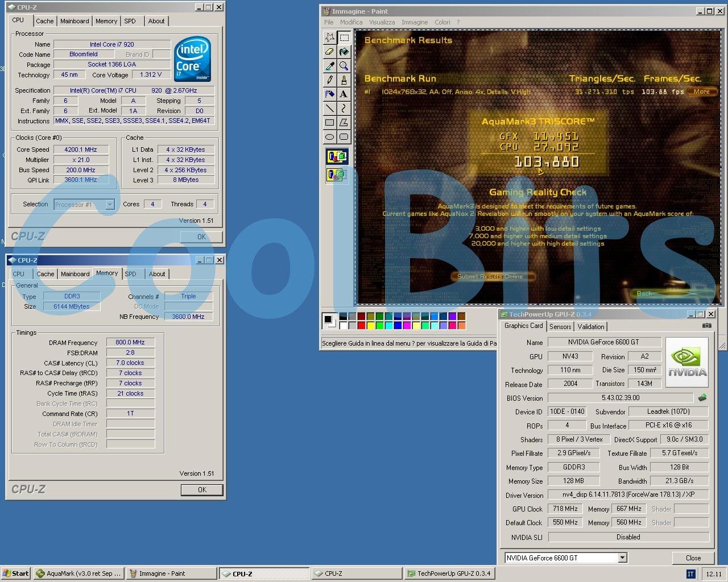Select the Curve tool in Paint
The height and width of the screenshot is (582, 728).
pos(344,108)
